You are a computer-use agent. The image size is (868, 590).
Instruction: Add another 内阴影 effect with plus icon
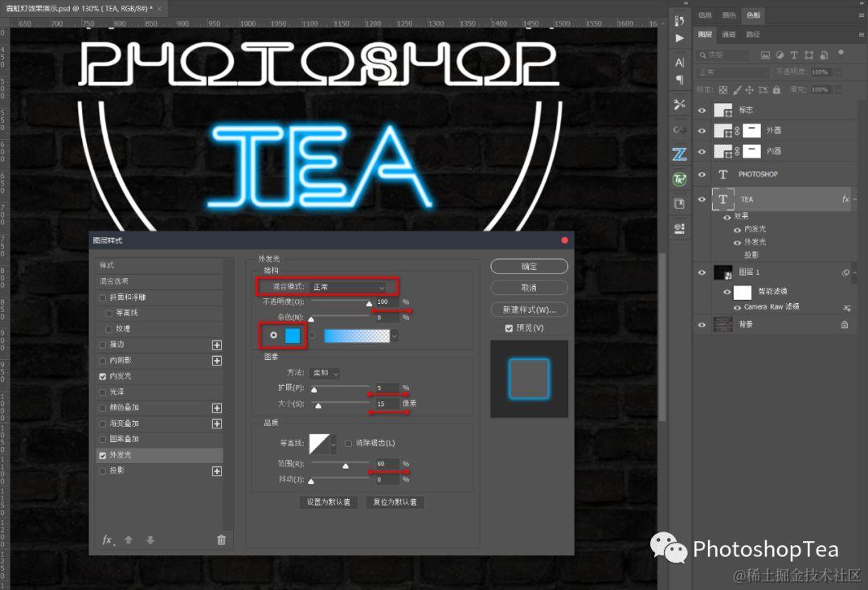[x=217, y=361]
